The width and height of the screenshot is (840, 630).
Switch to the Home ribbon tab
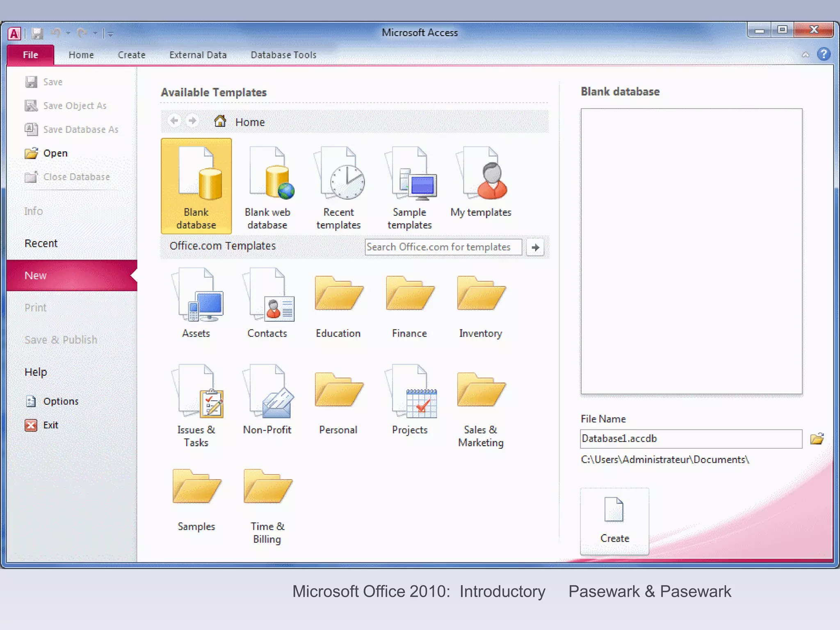pos(81,55)
